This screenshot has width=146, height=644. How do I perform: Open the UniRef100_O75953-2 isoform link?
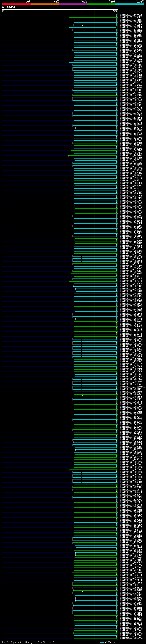132,387
